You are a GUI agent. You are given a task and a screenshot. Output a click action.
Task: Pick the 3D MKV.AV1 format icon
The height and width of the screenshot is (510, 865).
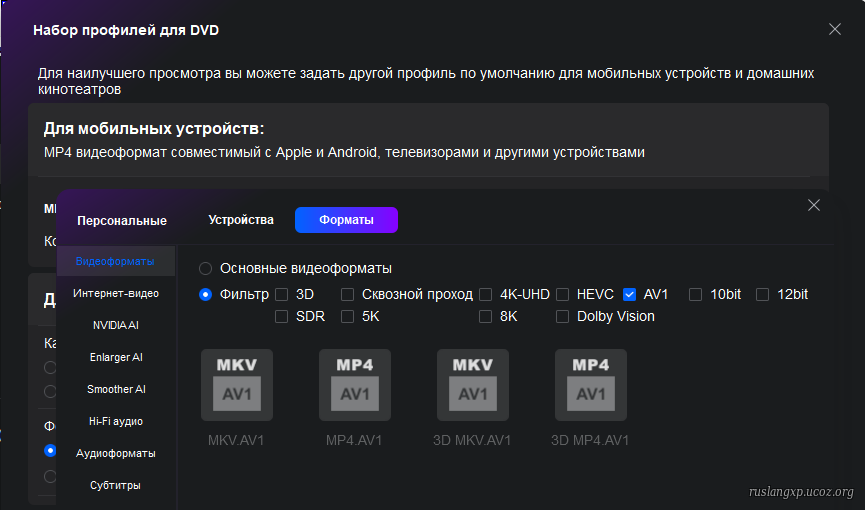473,385
